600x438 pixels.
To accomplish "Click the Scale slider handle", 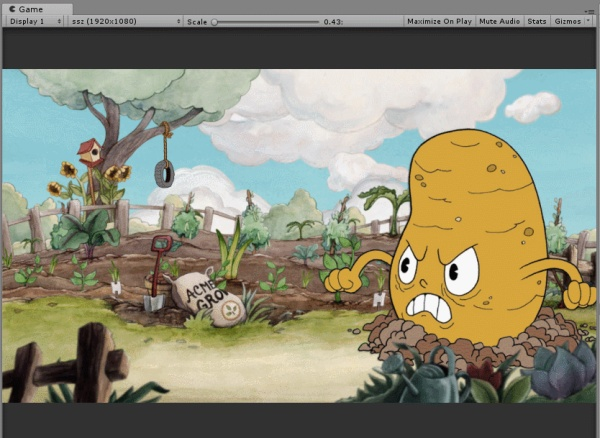I will (214, 22).
